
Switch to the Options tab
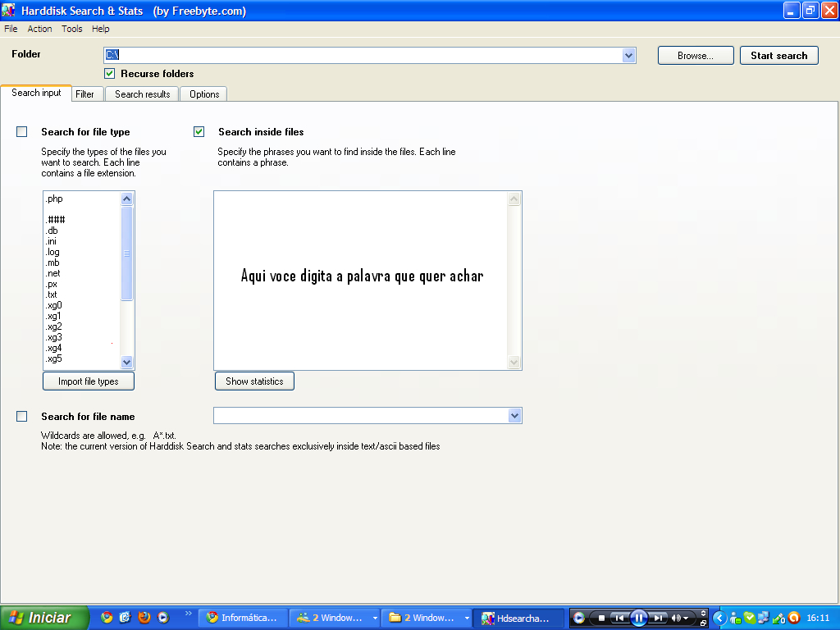click(x=204, y=94)
